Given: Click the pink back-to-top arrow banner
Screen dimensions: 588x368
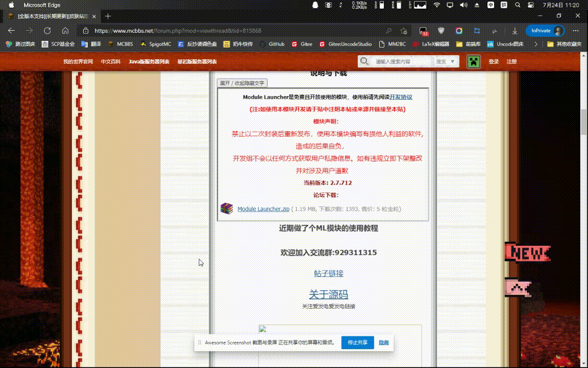Looking at the screenshot, I should [519, 288].
